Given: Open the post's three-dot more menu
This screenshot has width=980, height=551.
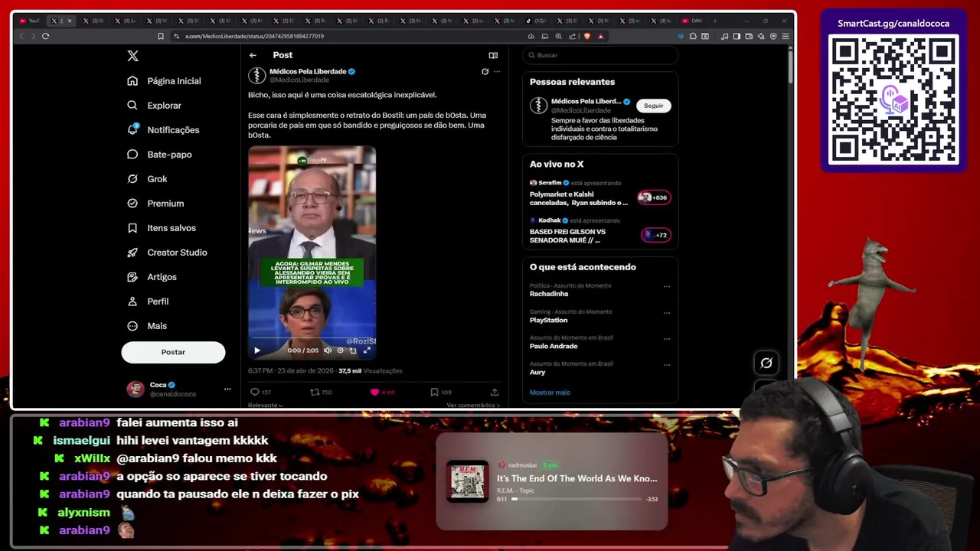Looking at the screenshot, I should click(497, 71).
